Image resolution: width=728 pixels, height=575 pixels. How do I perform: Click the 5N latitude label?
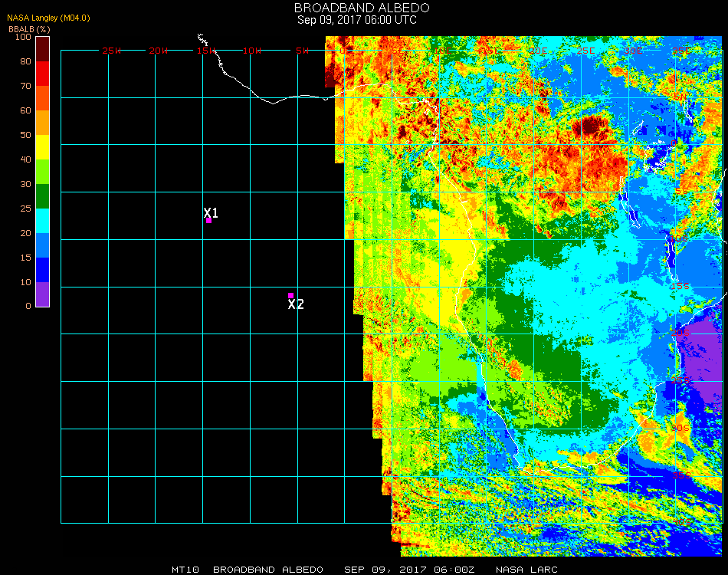680,97
